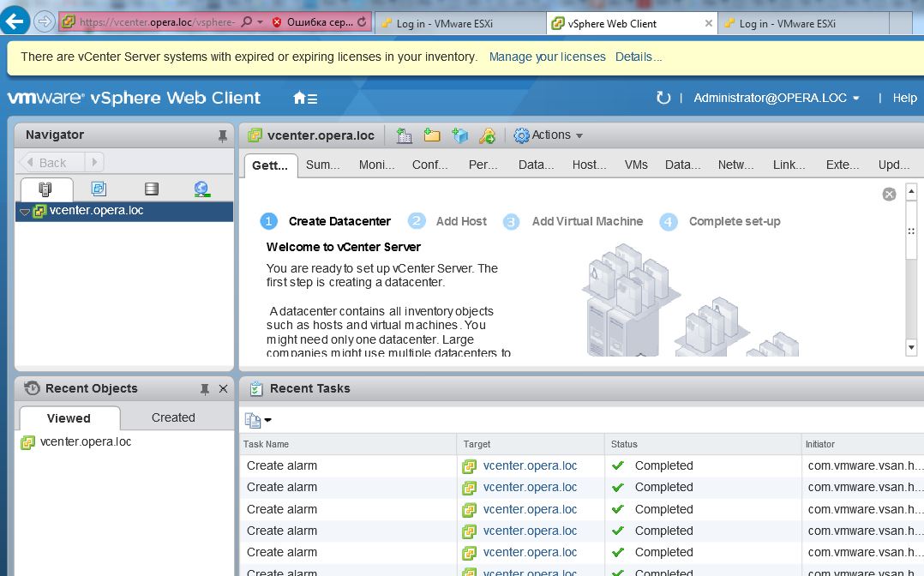Switch to the Sum... (Summary) tab

click(x=323, y=165)
